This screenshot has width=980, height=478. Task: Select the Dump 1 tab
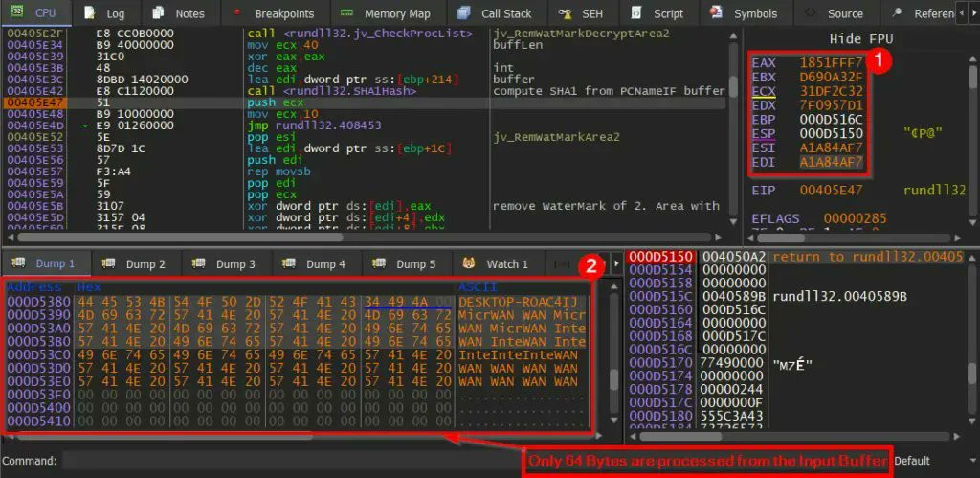tap(46, 263)
